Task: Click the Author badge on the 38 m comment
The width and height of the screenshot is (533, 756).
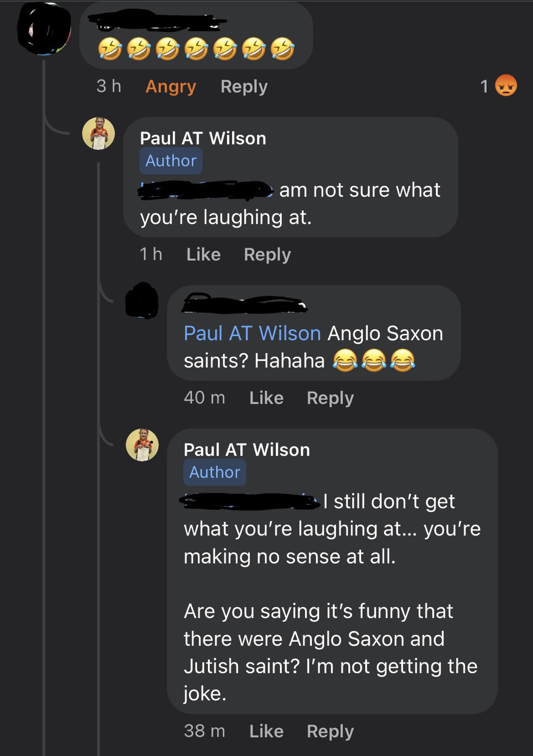Action: pos(215,472)
